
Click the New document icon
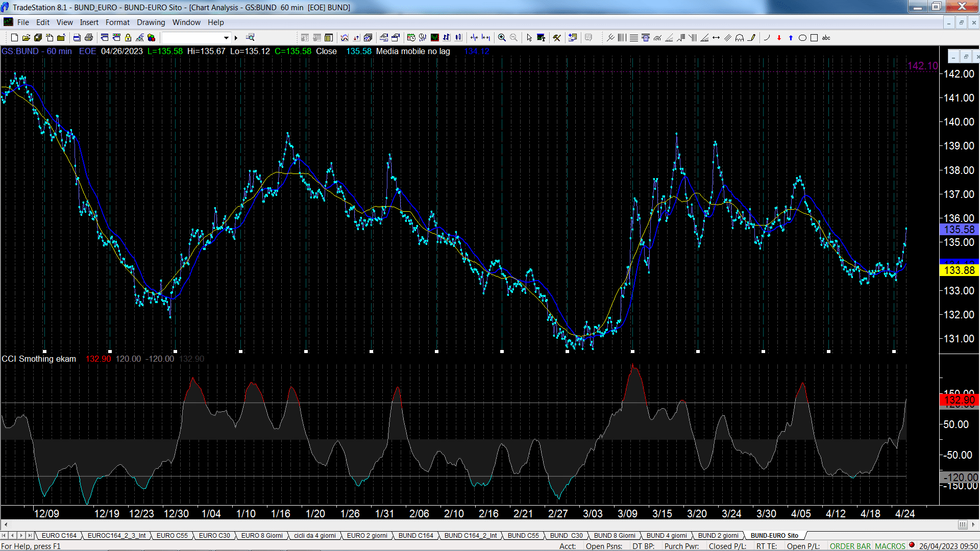(14, 38)
